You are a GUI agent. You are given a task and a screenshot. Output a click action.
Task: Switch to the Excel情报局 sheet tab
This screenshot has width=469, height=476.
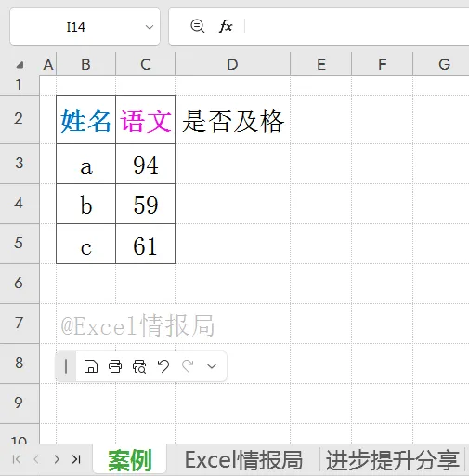point(243,460)
